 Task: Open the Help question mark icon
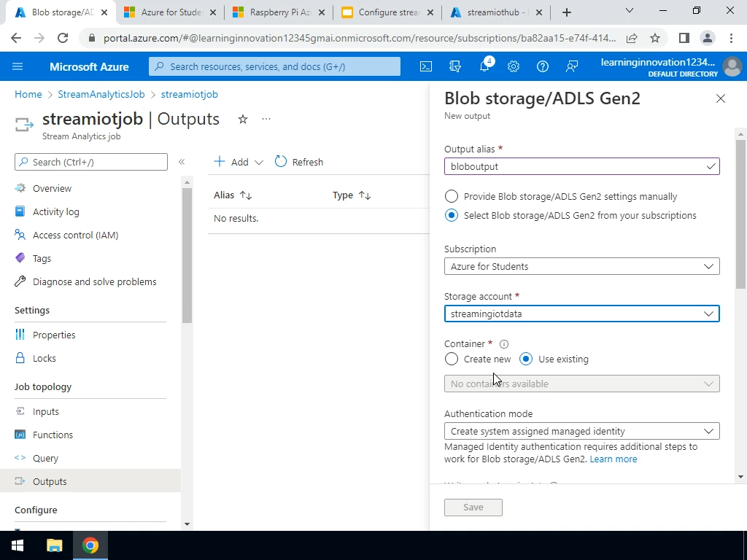[543, 66]
